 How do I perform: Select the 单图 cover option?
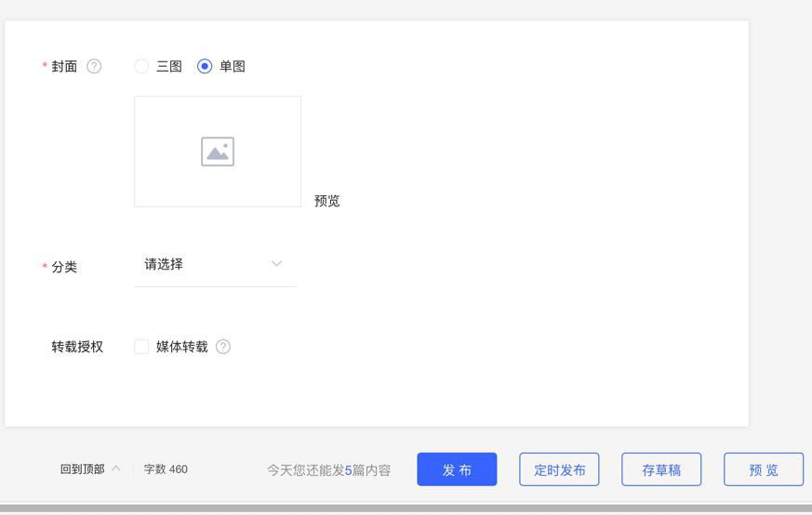click(x=205, y=66)
